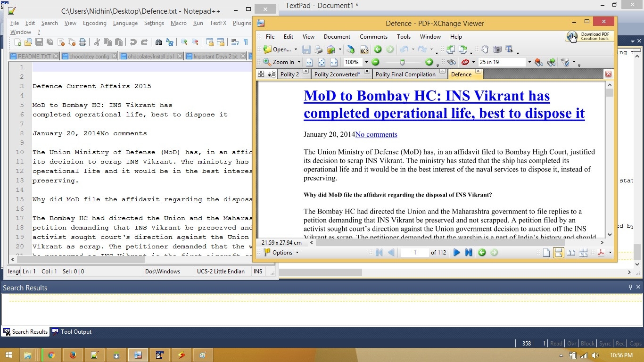Click the Notepad++ open file folder icon

click(x=28, y=42)
